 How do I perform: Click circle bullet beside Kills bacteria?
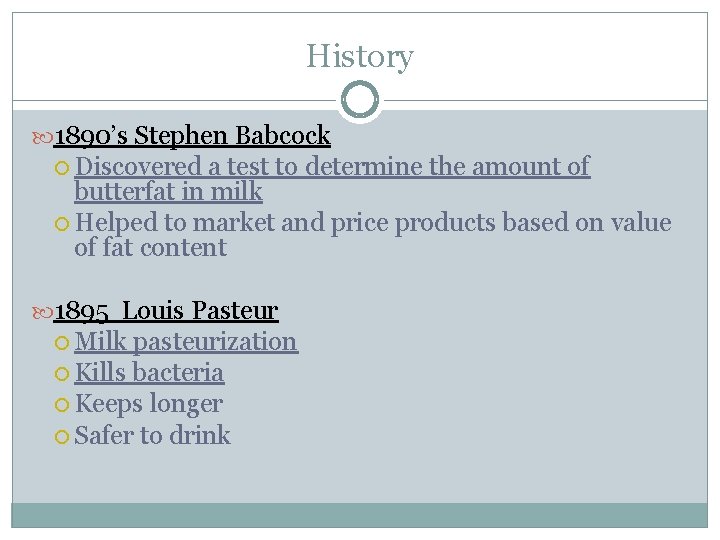tap(62, 374)
